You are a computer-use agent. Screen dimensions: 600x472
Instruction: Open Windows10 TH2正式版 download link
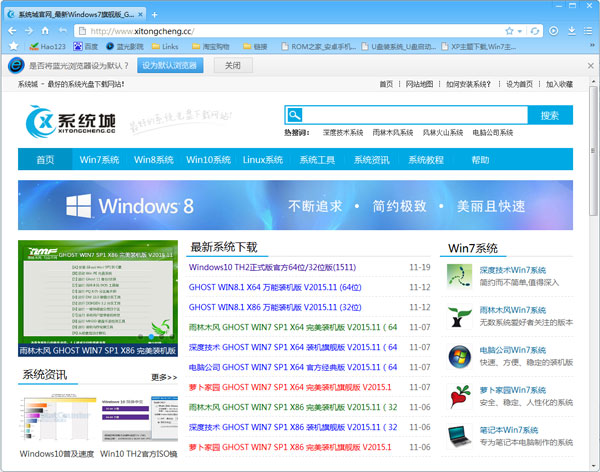[272, 267]
